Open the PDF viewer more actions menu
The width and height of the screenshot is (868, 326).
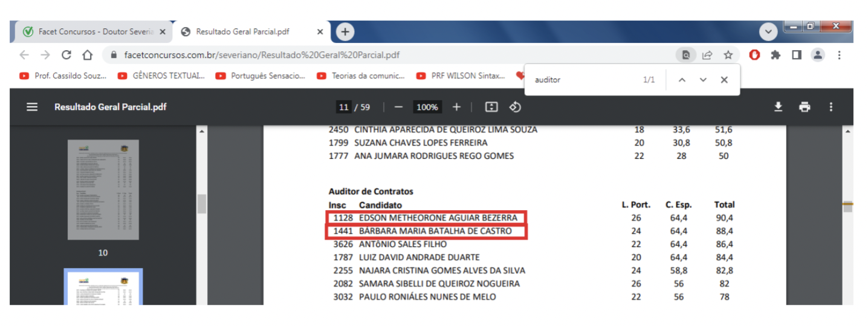(x=831, y=107)
